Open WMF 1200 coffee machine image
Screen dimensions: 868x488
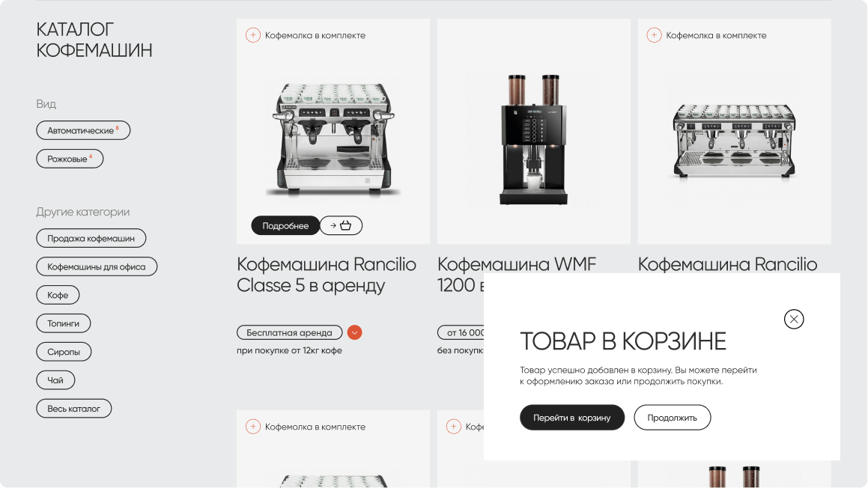click(534, 139)
